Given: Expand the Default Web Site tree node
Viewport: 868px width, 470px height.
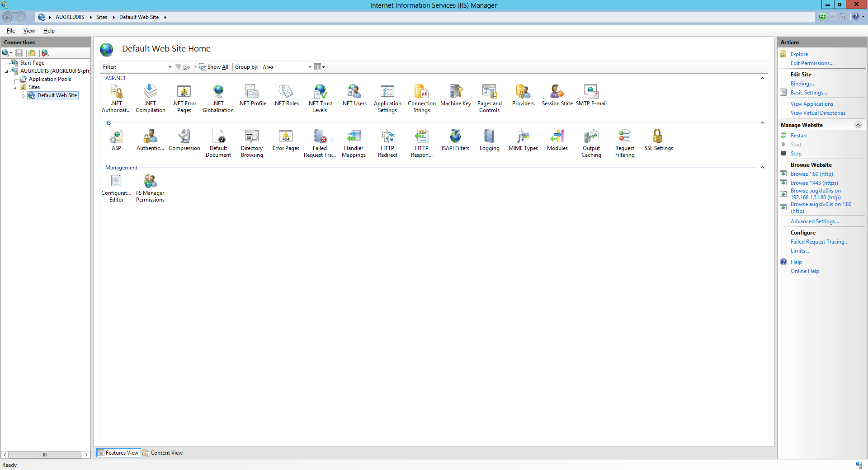Looking at the screenshot, I should pos(24,96).
